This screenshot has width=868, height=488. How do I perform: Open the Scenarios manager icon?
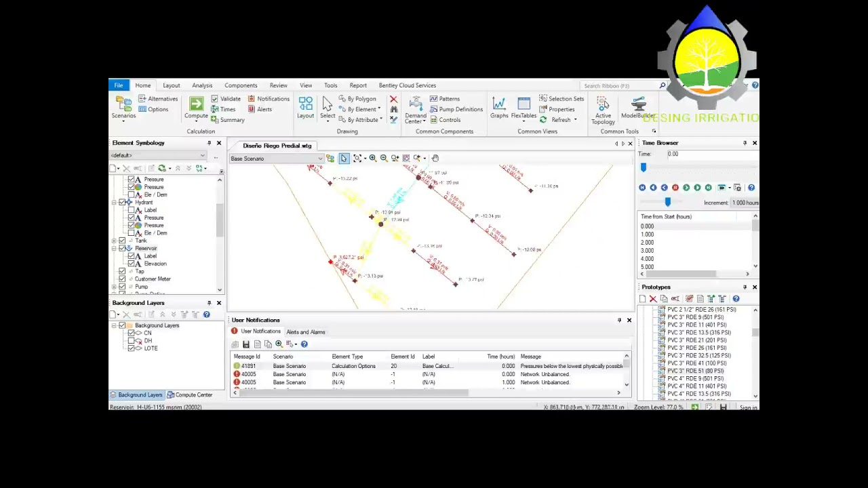(123, 104)
